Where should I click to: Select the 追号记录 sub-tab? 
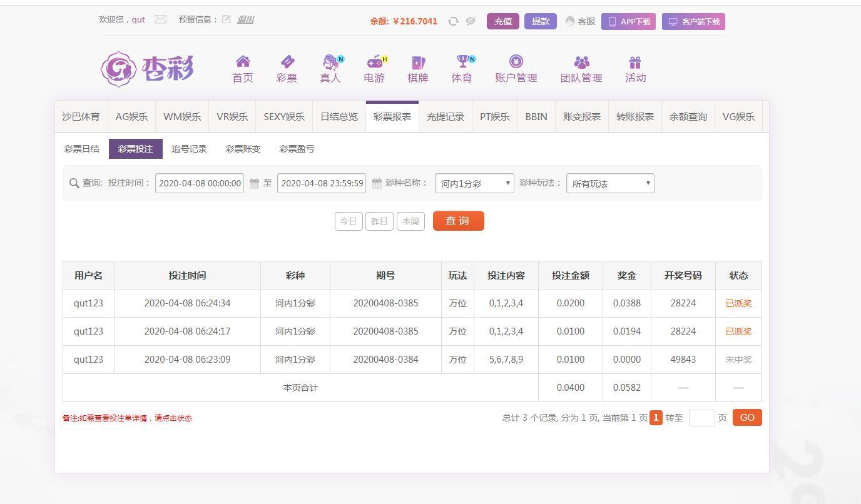[189, 149]
